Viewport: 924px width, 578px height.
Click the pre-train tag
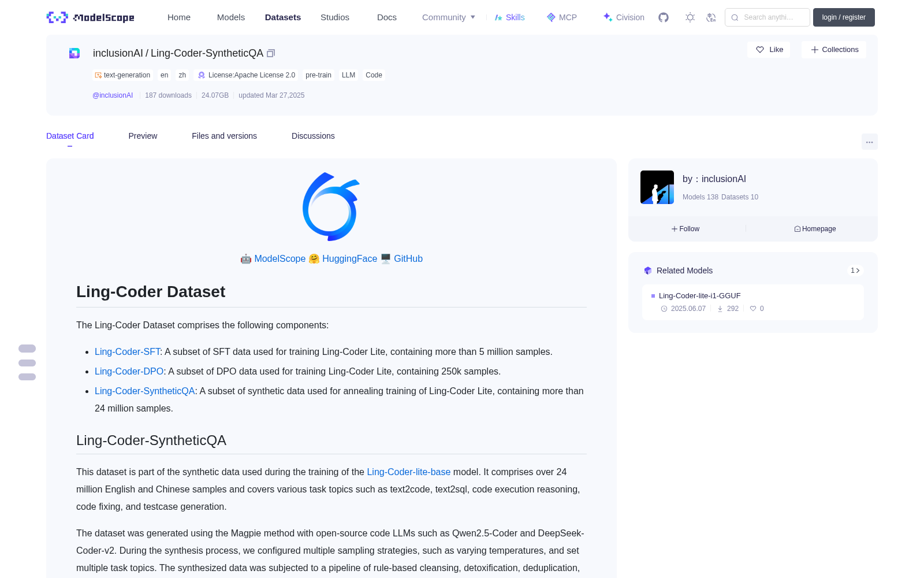(318, 75)
